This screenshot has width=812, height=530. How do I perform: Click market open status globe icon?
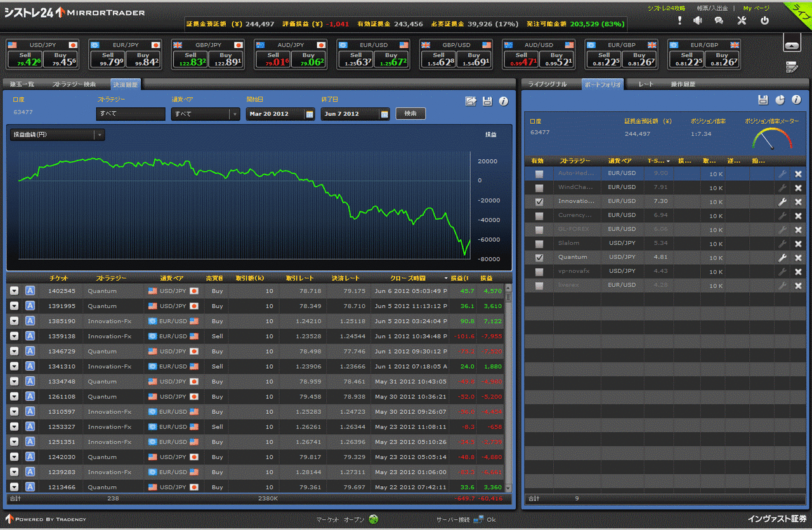[373, 519]
